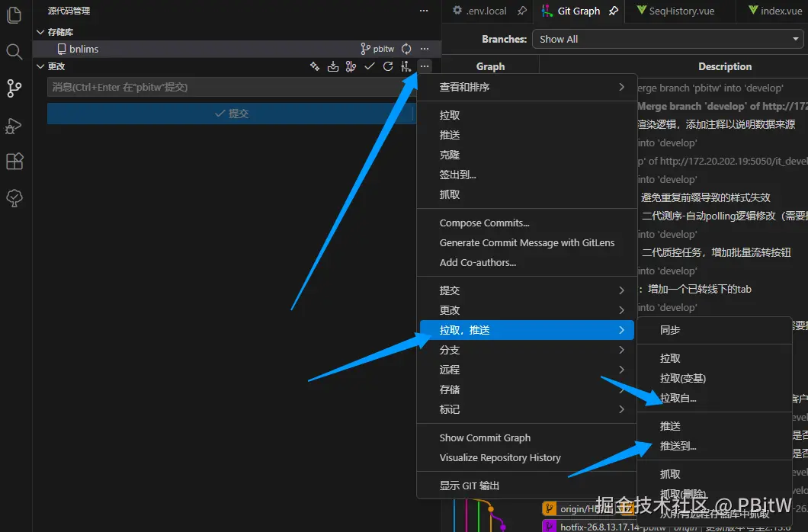
Task: Choose 签出到... from the menu
Action: click(527, 175)
